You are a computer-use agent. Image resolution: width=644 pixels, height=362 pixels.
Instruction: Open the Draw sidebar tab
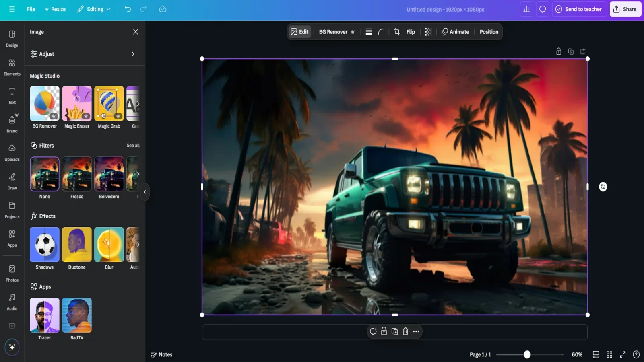[12, 181]
